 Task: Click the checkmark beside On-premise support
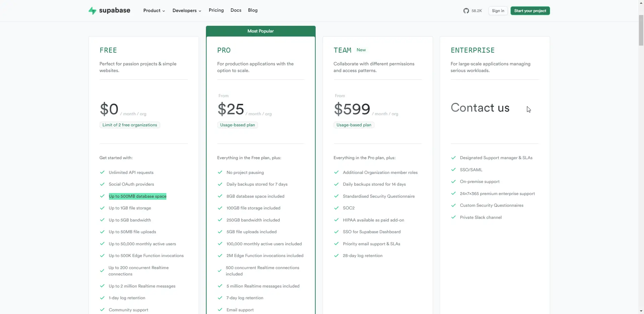click(x=453, y=181)
